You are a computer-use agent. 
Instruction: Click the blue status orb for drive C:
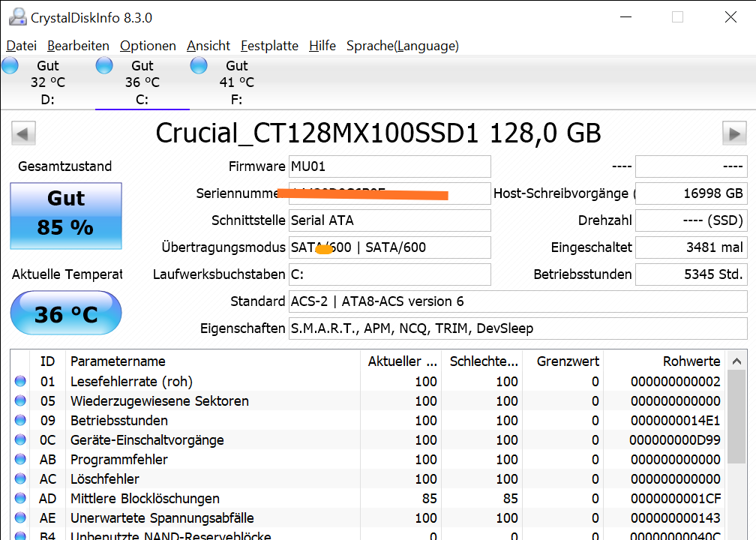pos(104,65)
